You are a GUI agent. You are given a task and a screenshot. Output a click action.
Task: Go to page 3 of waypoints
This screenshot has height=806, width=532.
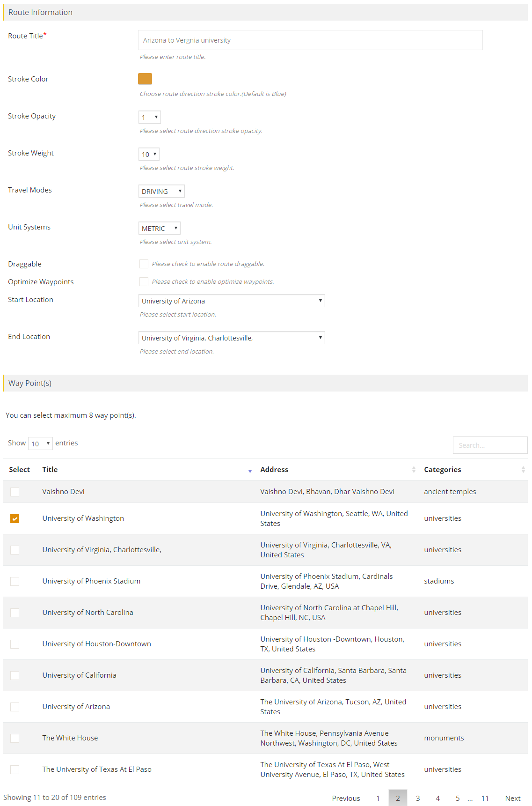coord(418,798)
